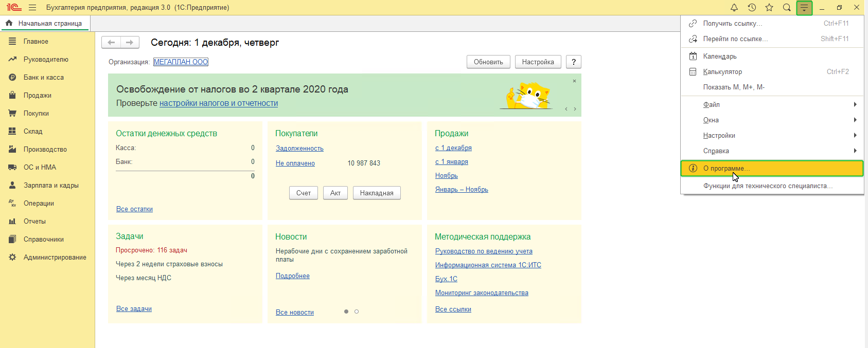The height and width of the screenshot is (348, 868).
Task: Open the МЕГАПЛАН ООО organization link
Action: [181, 62]
